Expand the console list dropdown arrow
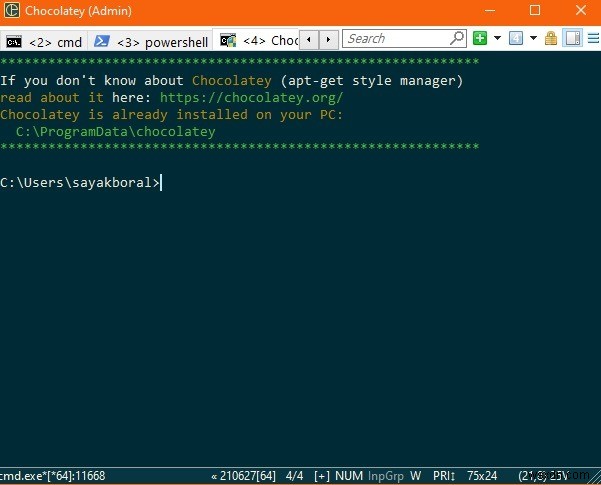Screen dimensions: 601x485 pos(533,38)
